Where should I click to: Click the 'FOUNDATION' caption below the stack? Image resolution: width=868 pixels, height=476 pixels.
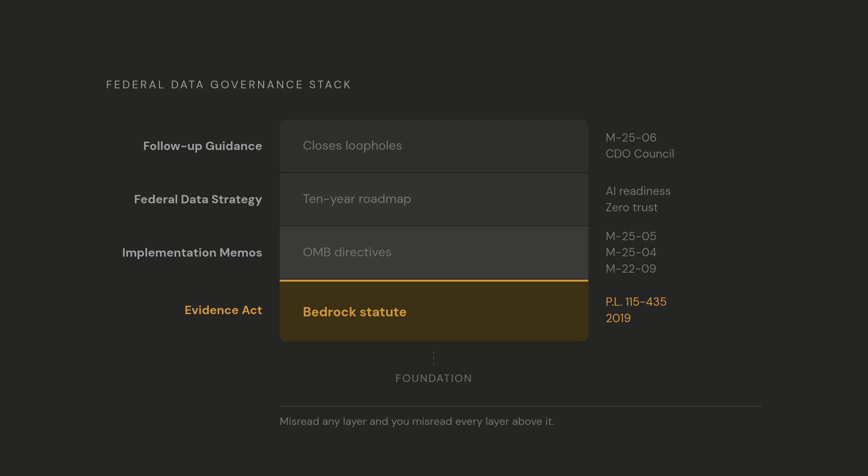[434, 378]
